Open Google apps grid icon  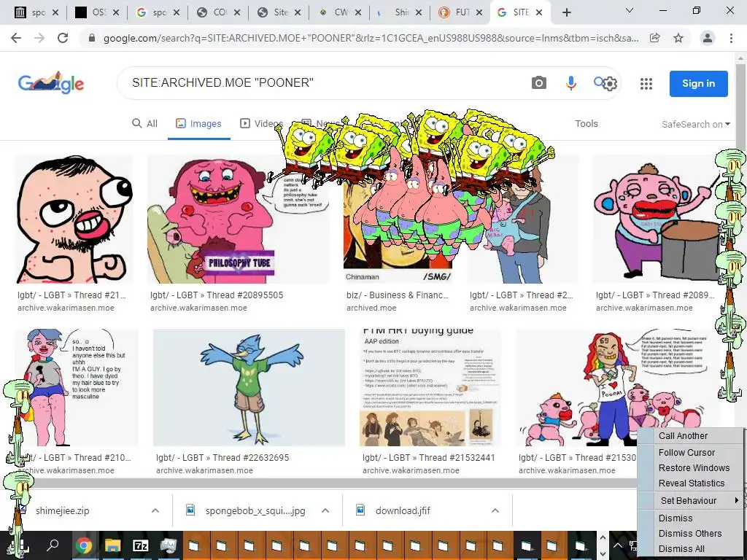(x=646, y=84)
